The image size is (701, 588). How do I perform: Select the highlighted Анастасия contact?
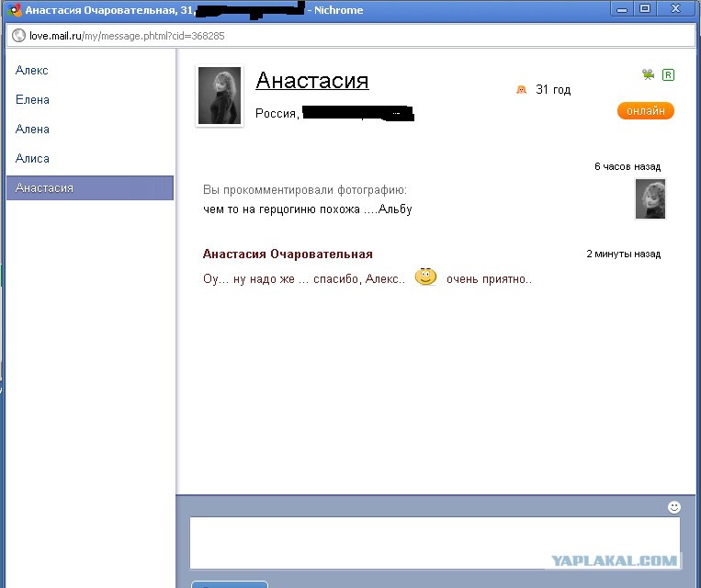(x=45, y=188)
